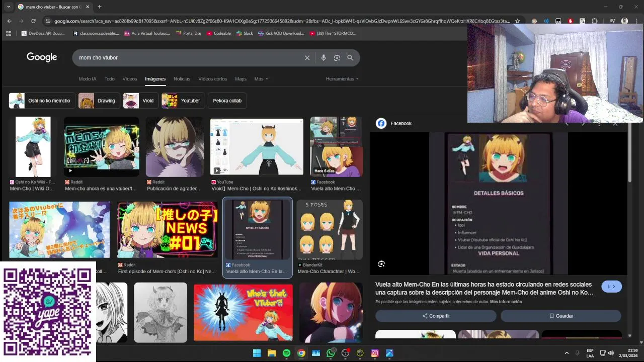The width and height of the screenshot is (644, 362).
Task: Expand the Herramientas dropdown
Action: [x=342, y=79]
